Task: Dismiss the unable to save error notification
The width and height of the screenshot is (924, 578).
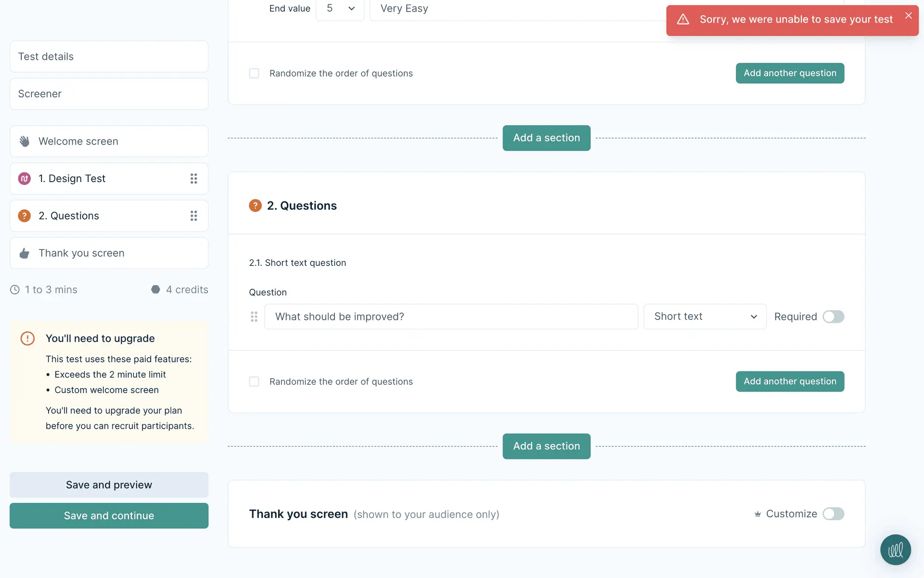Action: tap(908, 16)
